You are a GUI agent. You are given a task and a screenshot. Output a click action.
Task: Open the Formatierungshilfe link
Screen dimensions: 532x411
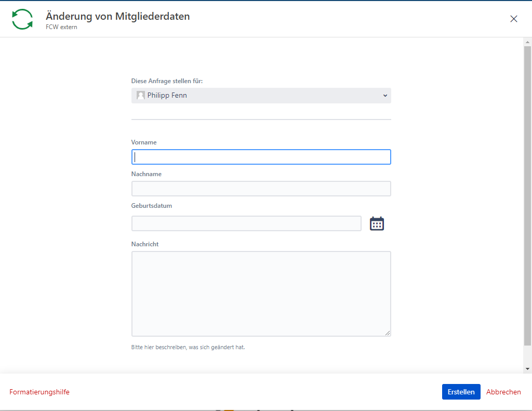(39, 392)
